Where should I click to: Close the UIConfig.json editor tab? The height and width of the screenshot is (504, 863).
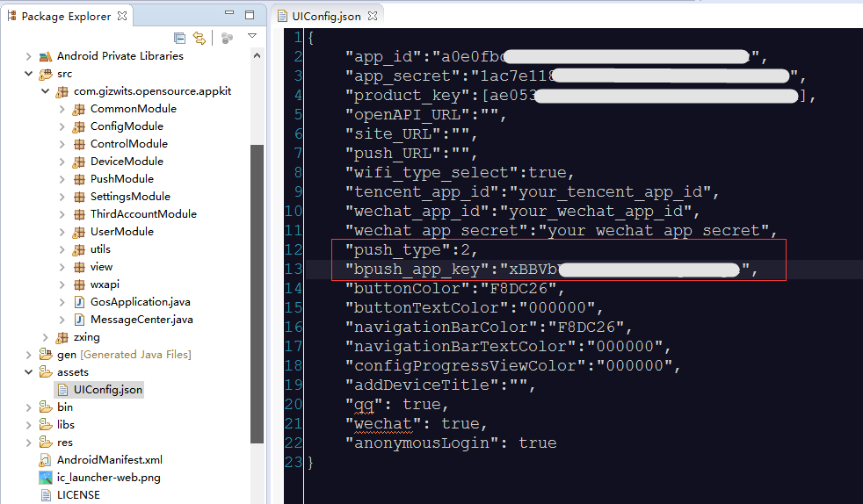[x=371, y=16]
